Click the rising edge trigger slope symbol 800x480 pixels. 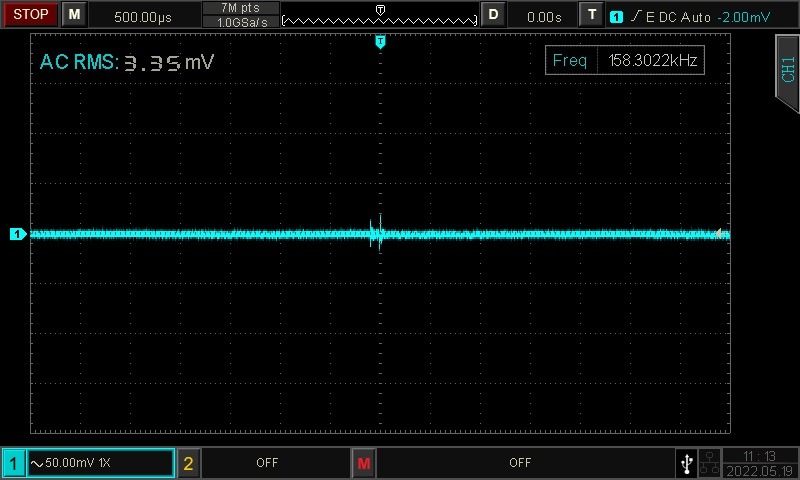coord(636,16)
